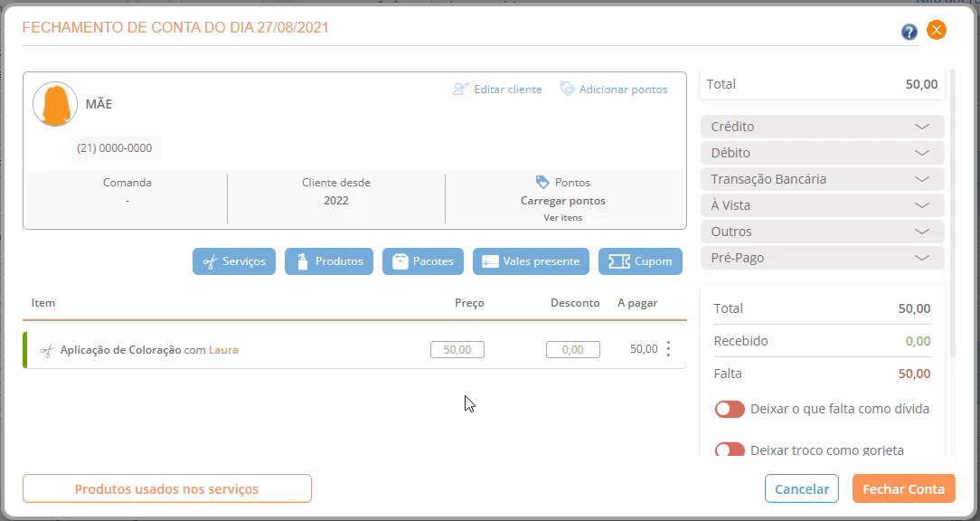Select the Produtos button
The height and width of the screenshot is (521, 980).
pos(329,261)
